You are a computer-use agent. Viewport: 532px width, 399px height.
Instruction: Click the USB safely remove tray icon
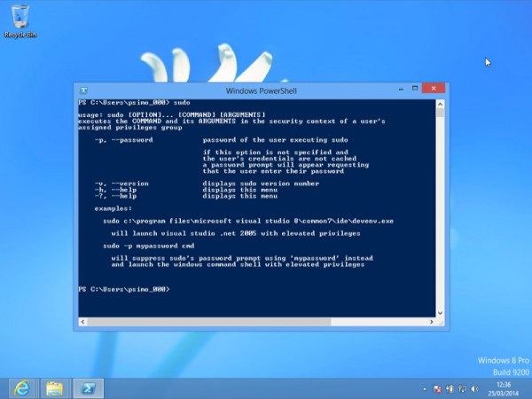450,389
